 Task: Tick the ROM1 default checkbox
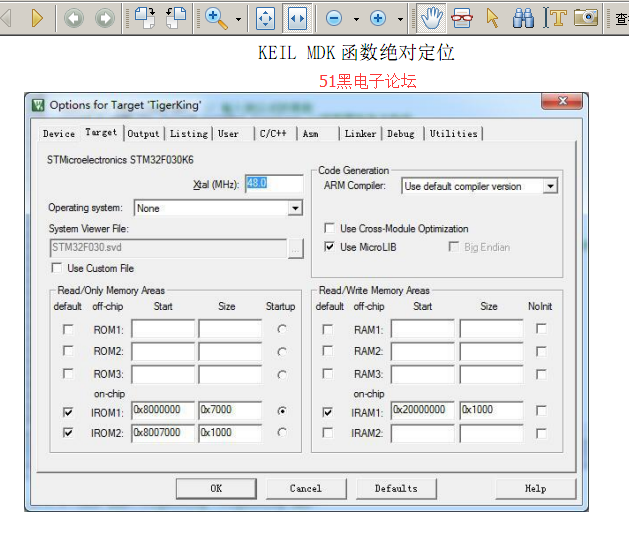click(68, 330)
